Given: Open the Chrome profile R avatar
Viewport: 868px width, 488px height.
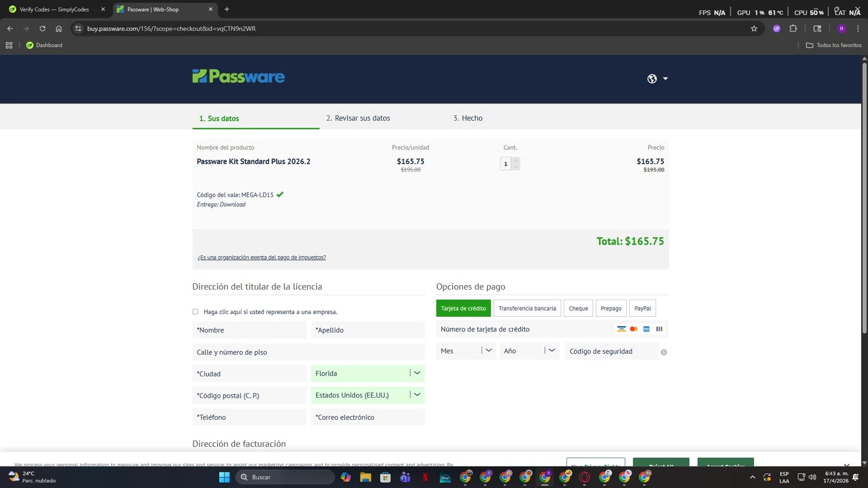Looking at the screenshot, I should (x=841, y=28).
